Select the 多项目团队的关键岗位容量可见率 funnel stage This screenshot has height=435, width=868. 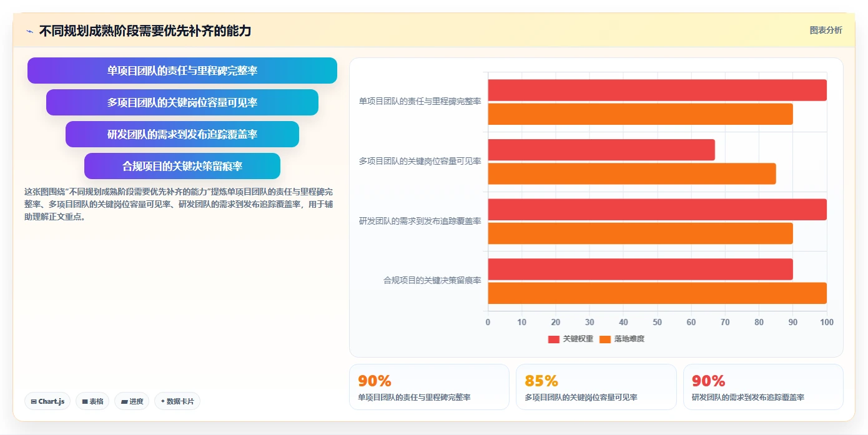[x=182, y=102]
